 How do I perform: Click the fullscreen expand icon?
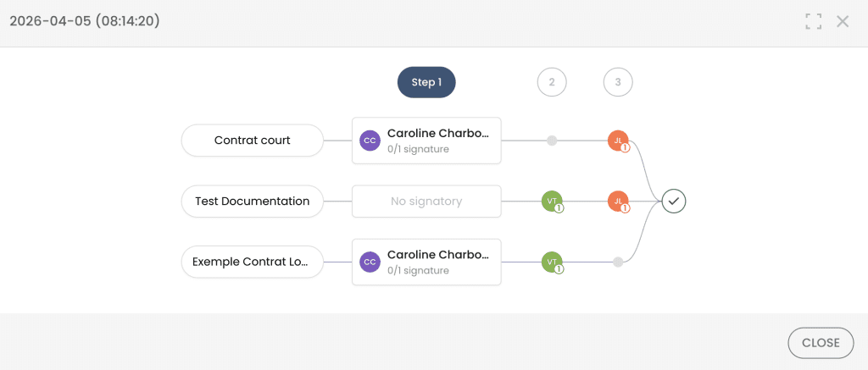(x=814, y=22)
